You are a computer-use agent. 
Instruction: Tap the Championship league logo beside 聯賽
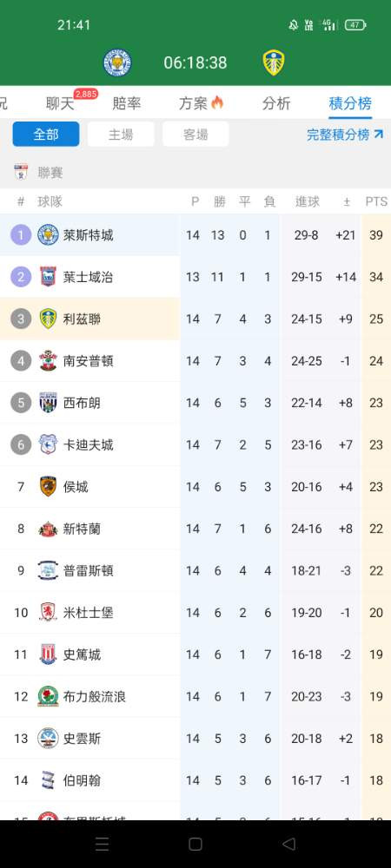[x=21, y=172]
